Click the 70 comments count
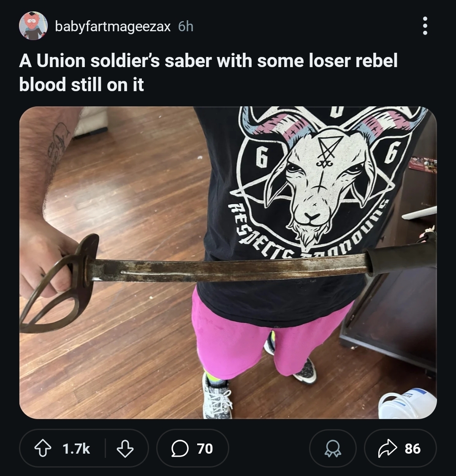Viewport: 456px width, 476px height. point(205,449)
